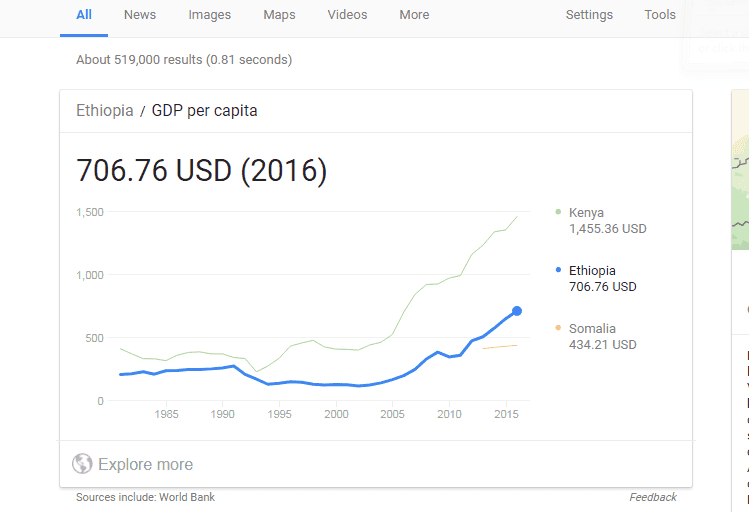Click the Ethiopia legend label
Viewport: 749px width, 512px height.
592,270
